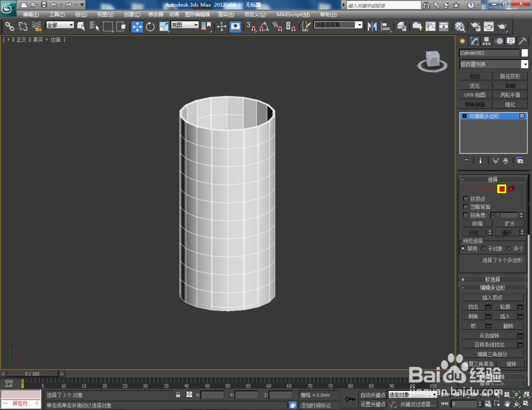
Task: Click the Render Production teapot icon
Action: [x=503, y=26]
